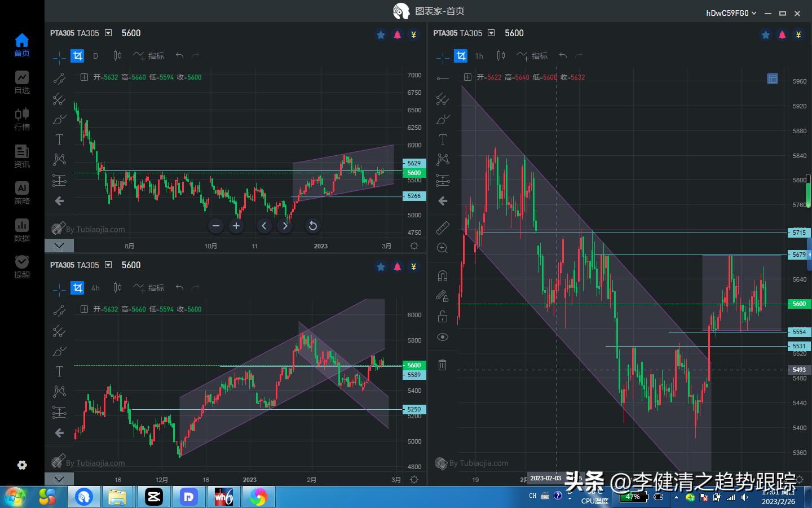Open the PTA305 symbol dropdown on the daily chart
This screenshot has height=508, width=812.
(107, 33)
